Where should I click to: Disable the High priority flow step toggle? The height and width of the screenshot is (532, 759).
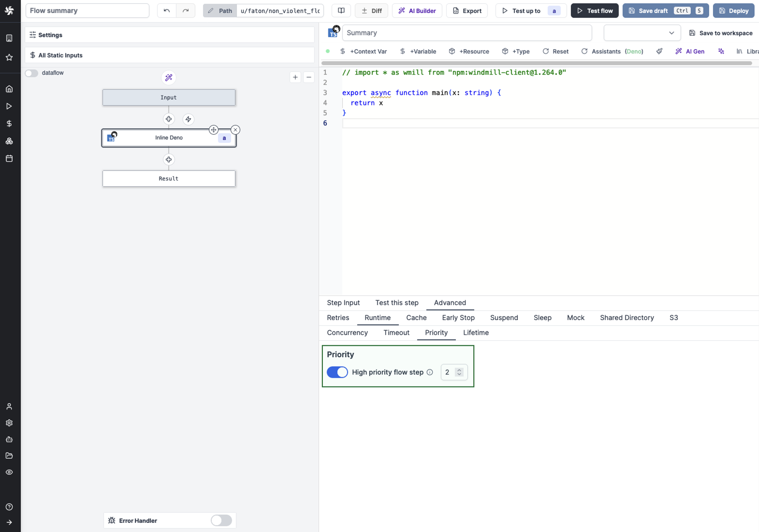pyautogui.click(x=337, y=372)
